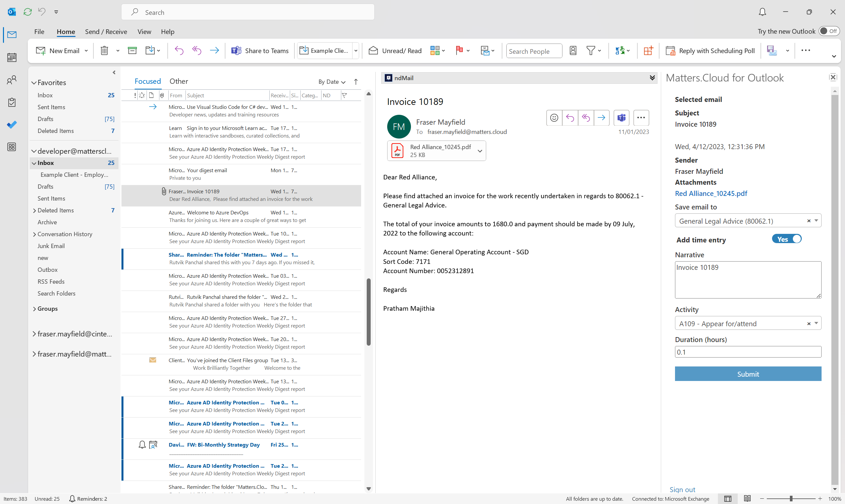Click the Forward arrow in the ribbon
This screenshot has height=504, width=845.
pos(215,50)
